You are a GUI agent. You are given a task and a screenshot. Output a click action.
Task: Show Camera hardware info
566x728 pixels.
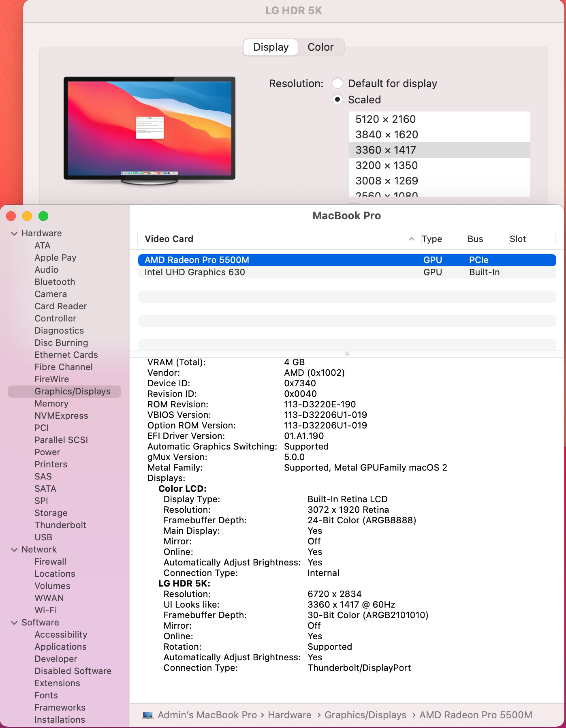[x=51, y=294]
